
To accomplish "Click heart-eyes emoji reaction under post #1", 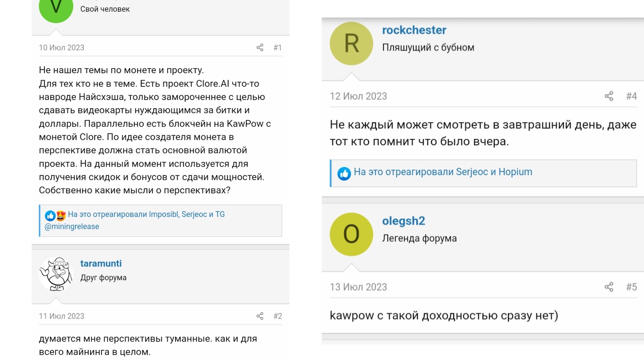I will pos(61,216).
